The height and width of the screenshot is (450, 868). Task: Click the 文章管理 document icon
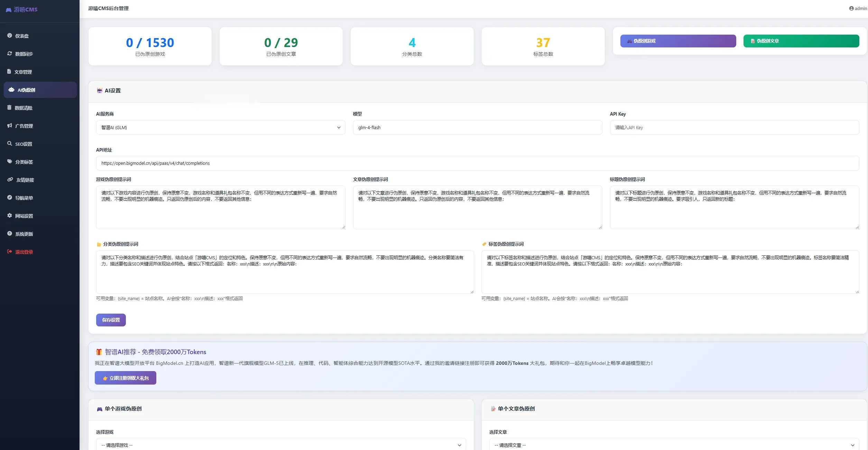pyautogui.click(x=9, y=72)
